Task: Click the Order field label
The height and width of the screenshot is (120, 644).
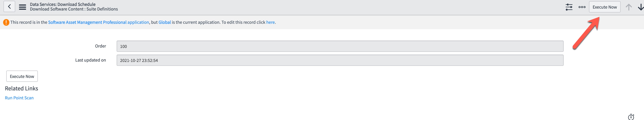Action: point(100,46)
